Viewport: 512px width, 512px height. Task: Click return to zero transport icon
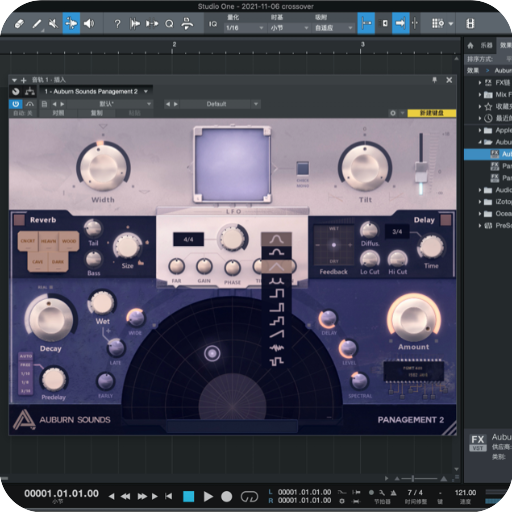(169, 496)
